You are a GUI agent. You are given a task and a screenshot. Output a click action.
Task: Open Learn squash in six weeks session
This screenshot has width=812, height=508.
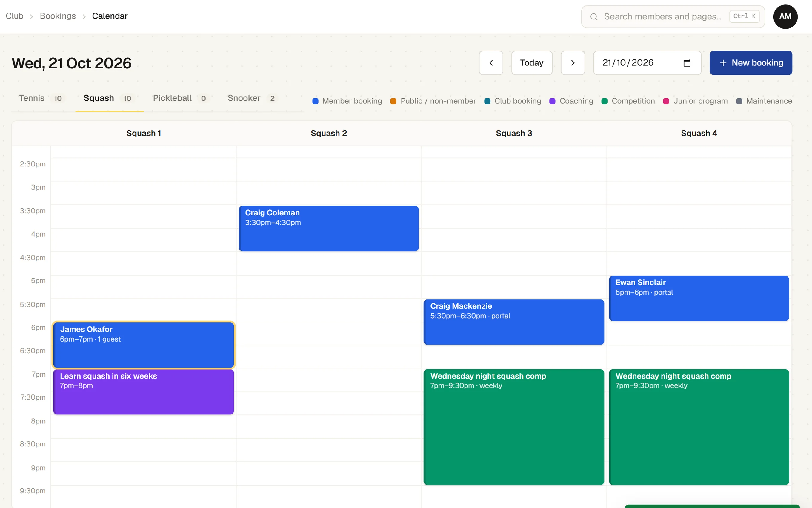(144, 392)
